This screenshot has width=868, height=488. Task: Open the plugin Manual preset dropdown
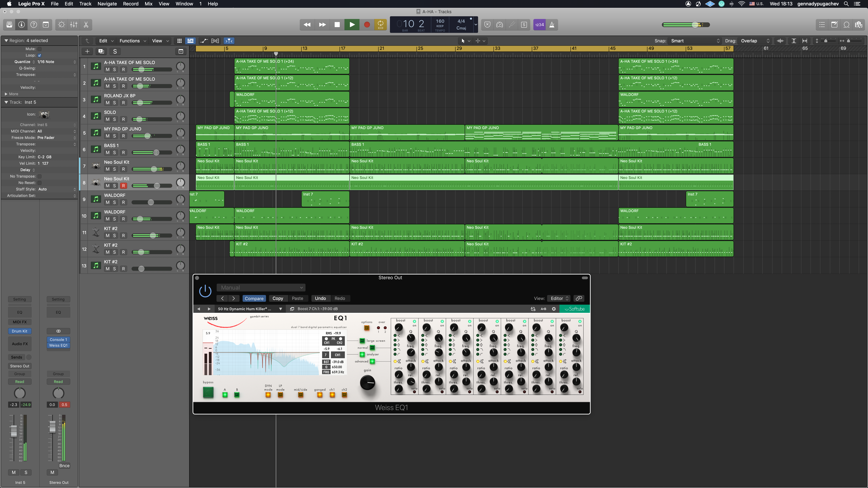coord(261,288)
